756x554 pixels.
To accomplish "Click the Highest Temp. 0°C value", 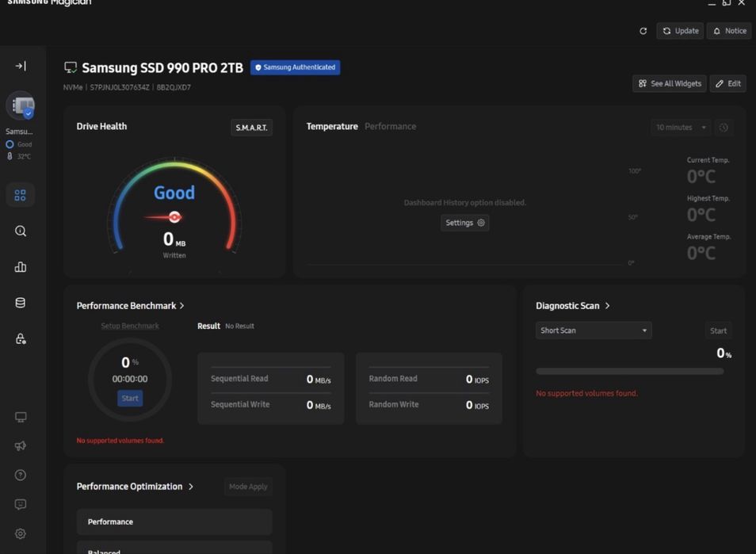I will point(701,215).
